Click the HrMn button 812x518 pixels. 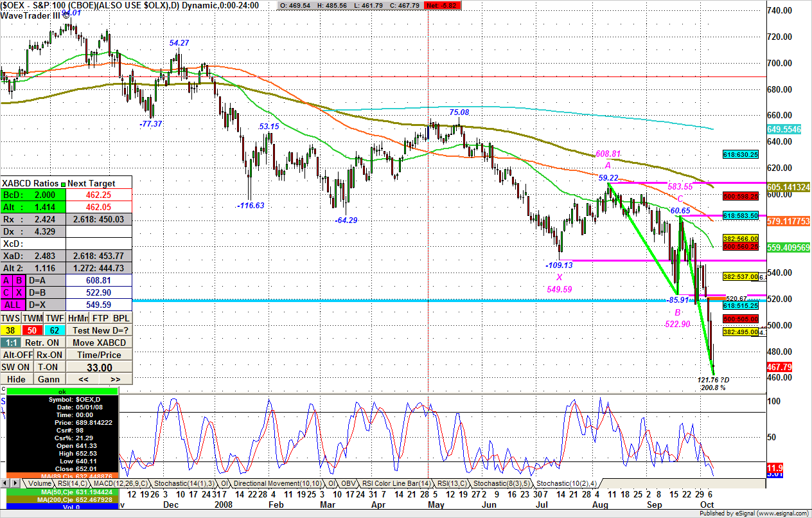click(x=78, y=318)
